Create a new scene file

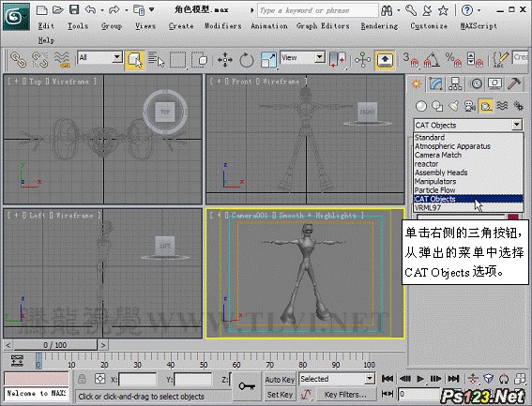[41, 9]
